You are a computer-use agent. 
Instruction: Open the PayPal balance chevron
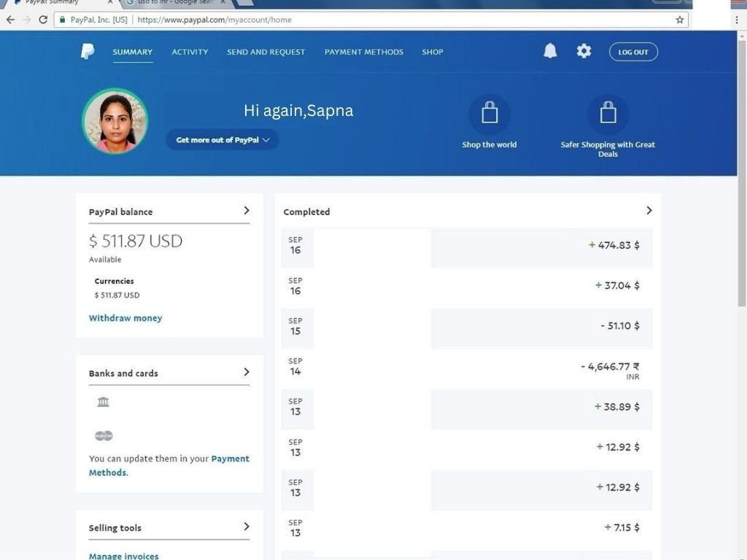pos(247,210)
